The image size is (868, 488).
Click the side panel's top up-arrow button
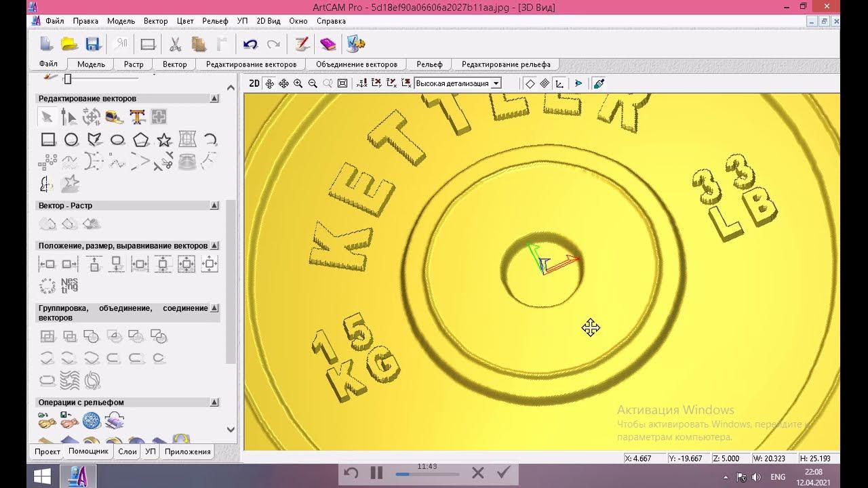point(231,87)
